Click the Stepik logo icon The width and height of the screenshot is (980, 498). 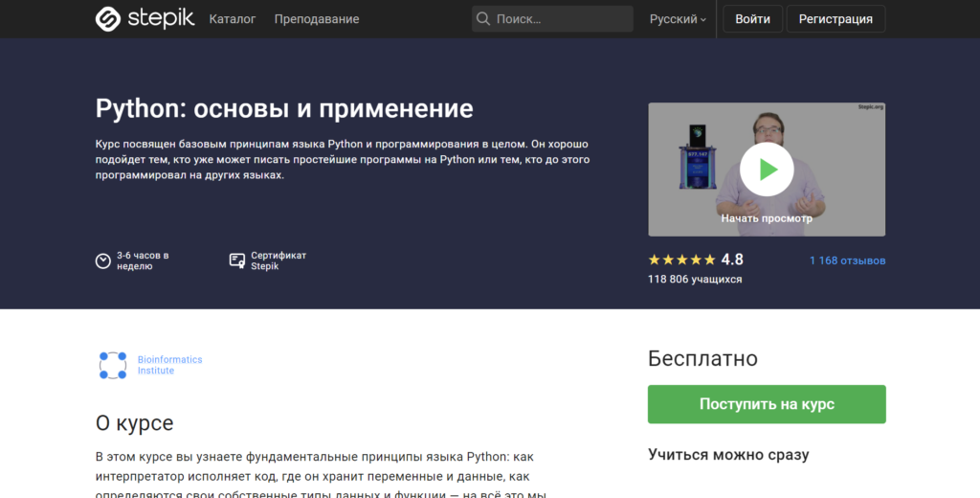[x=108, y=19]
